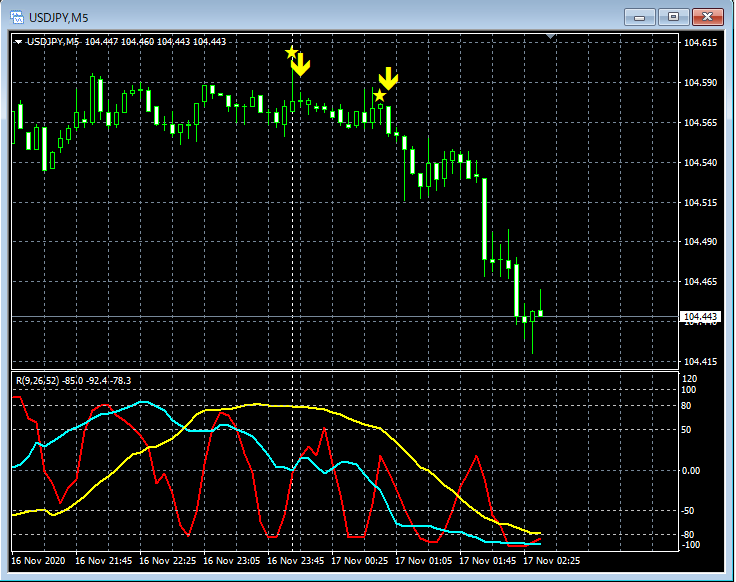736x582 pixels.
Task: Click the first yellow star signal marker
Action: pyautogui.click(x=291, y=52)
